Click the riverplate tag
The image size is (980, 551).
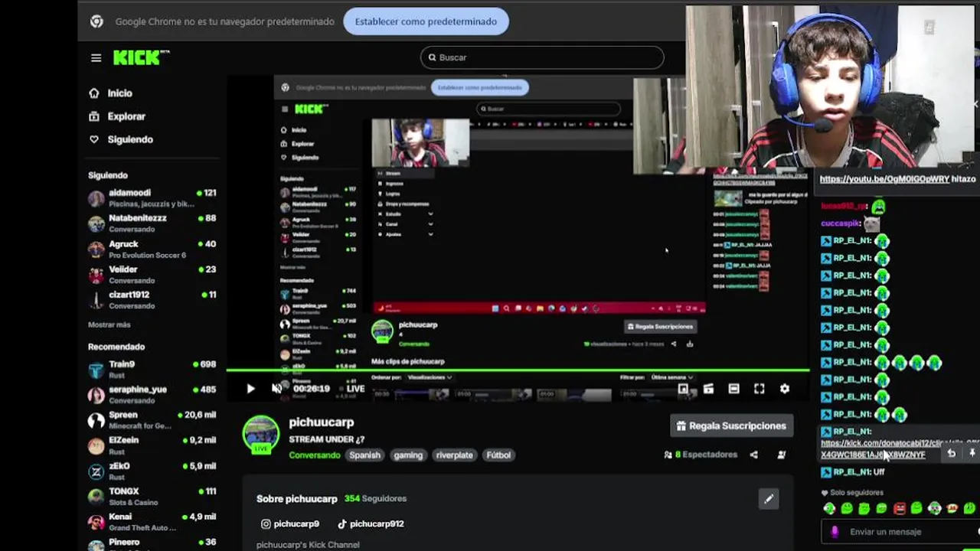[454, 455]
